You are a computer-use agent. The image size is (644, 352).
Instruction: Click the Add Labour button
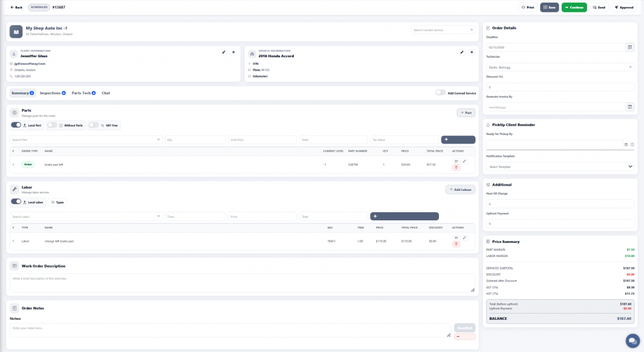tap(460, 190)
